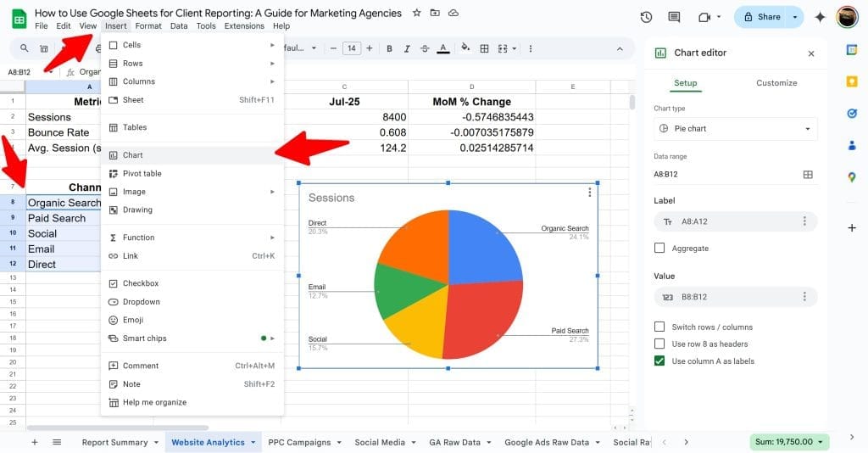
Task: Open Label A8:A12 options menu
Action: 804,221
